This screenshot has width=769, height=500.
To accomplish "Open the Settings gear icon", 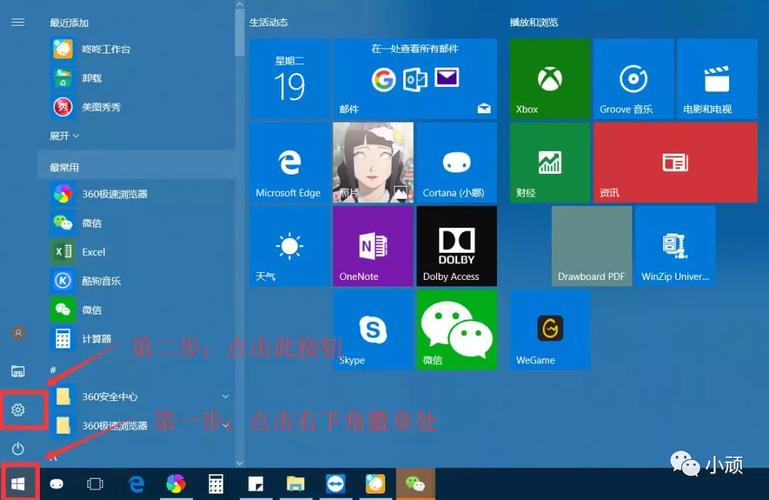I will [x=18, y=409].
